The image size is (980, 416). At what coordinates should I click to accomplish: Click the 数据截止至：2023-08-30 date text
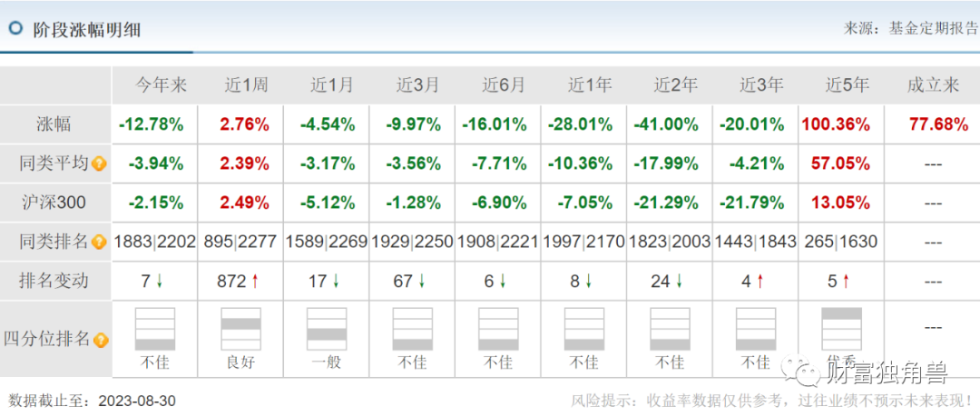pos(92,401)
